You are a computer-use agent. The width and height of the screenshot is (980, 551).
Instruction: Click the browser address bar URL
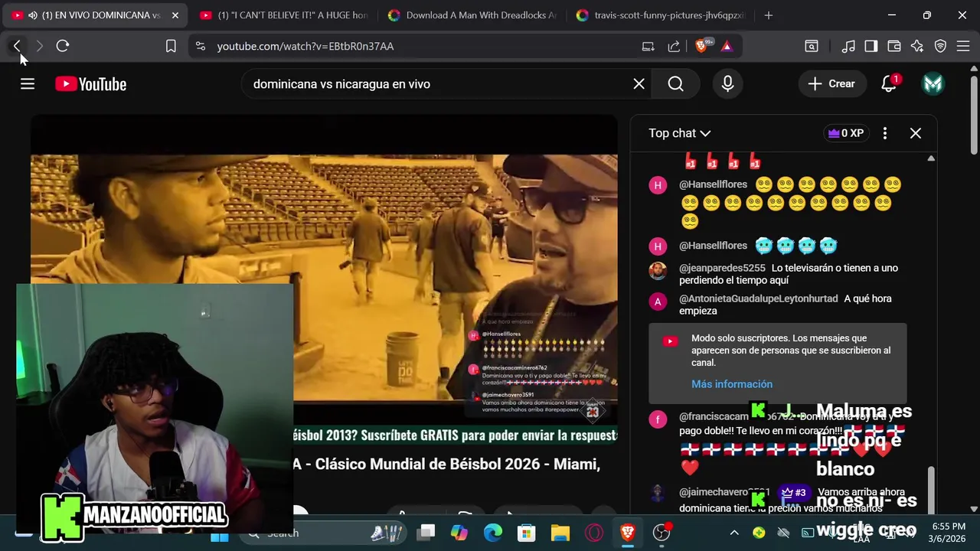tap(305, 46)
